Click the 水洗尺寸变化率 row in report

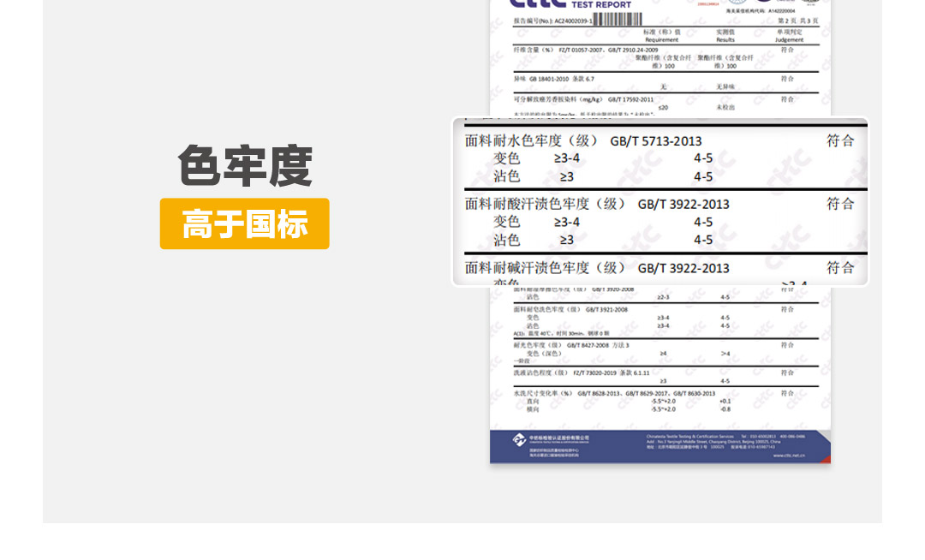(614, 393)
